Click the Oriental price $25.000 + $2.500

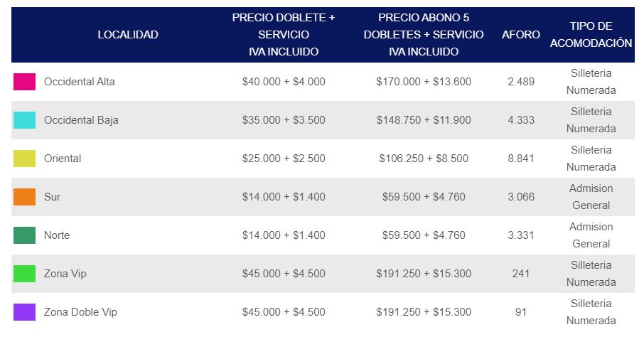284,159
